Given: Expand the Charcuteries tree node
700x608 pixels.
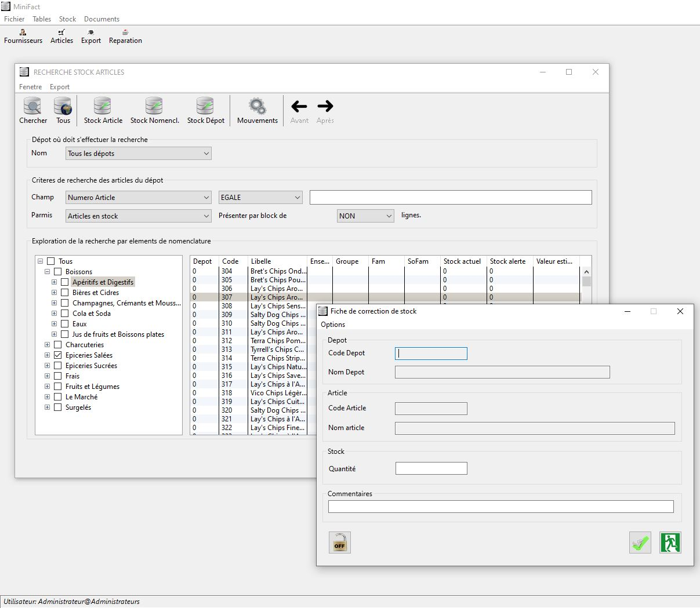Looking at the screenshot, I should coord(48,345).
